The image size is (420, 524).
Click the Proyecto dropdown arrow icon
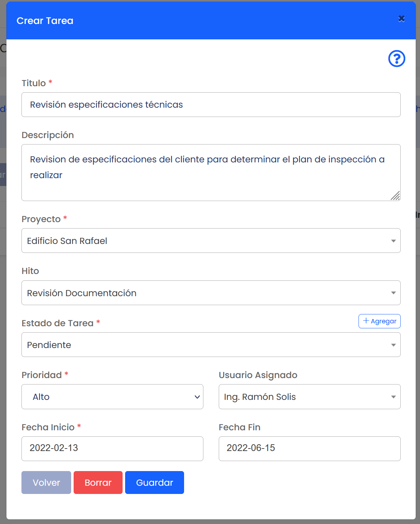[393, 241]
